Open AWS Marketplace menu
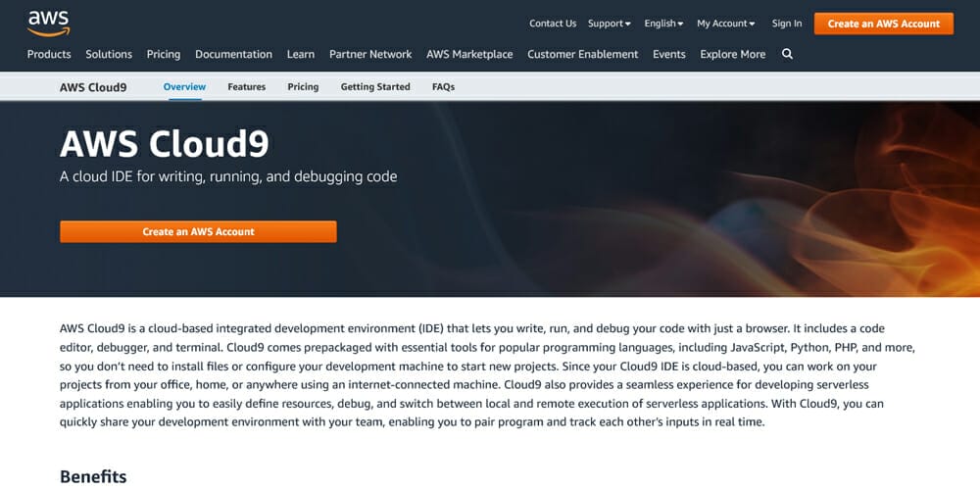980x490 pixels. click(x=469, y=54)
